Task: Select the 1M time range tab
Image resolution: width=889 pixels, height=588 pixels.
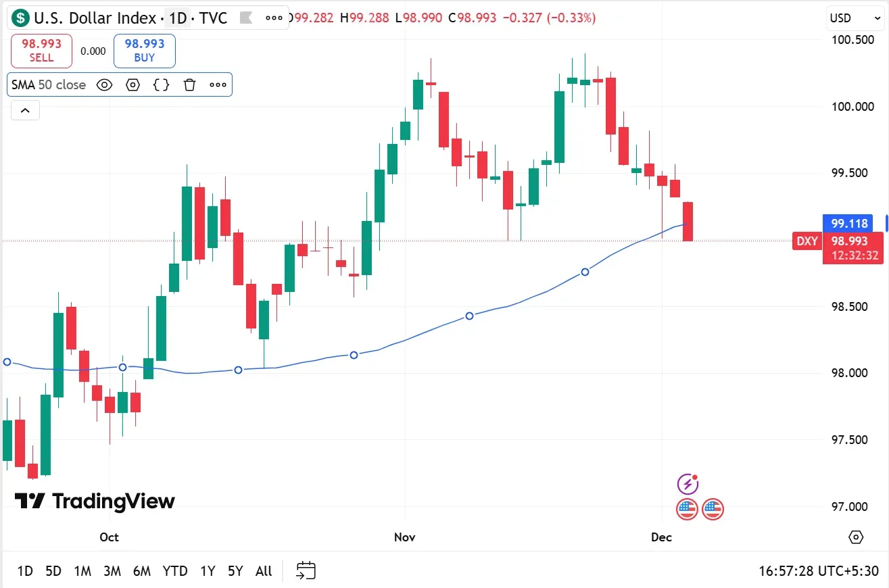Action: (x=82, y=571)
